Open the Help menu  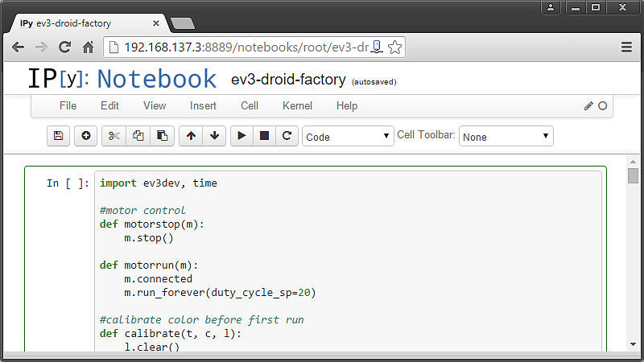coord(347,106)
